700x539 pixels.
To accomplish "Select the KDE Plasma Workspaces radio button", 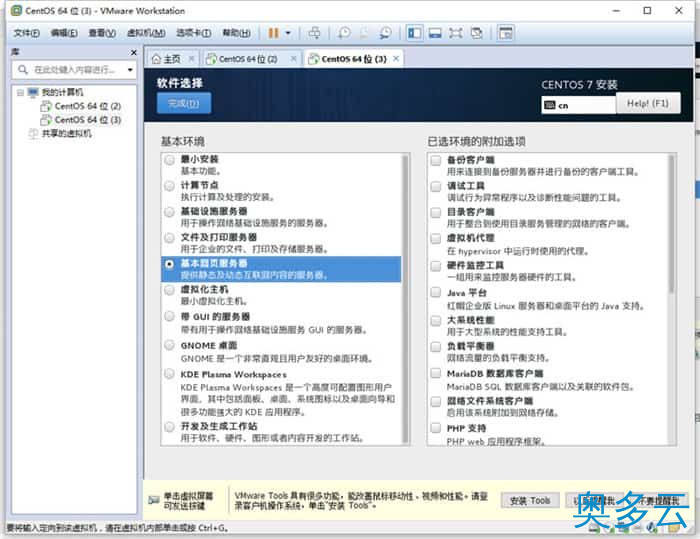I will tap(169, 374).
